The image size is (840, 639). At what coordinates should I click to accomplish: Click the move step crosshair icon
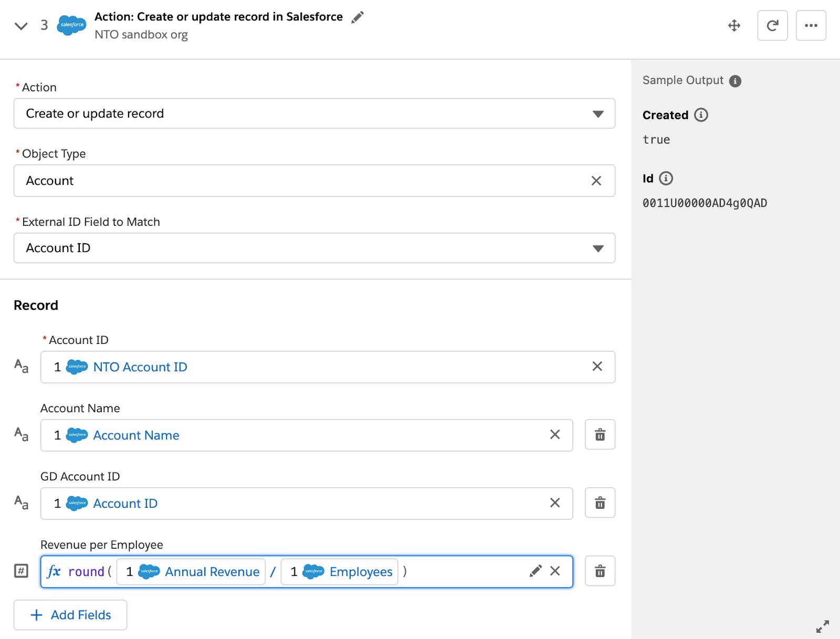coord(734,25)
